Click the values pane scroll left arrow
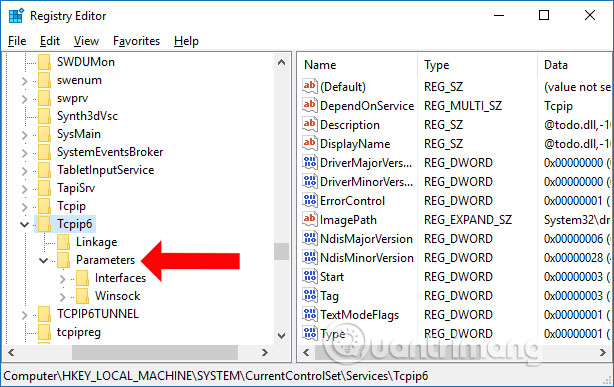Screen dimensions: 614x387 pyautogui.click(x=306, y=353)
